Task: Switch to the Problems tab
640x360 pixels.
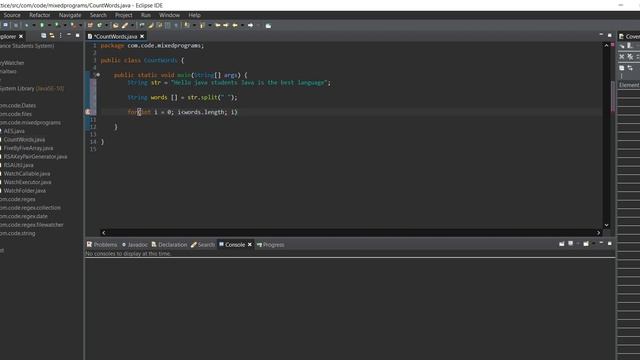Action: pos(102,244)
